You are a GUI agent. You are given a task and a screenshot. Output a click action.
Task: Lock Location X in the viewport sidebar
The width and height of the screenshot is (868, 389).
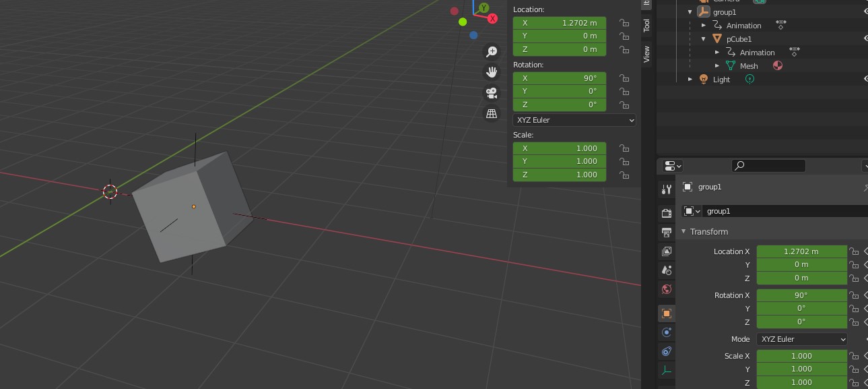pos(624,23)
